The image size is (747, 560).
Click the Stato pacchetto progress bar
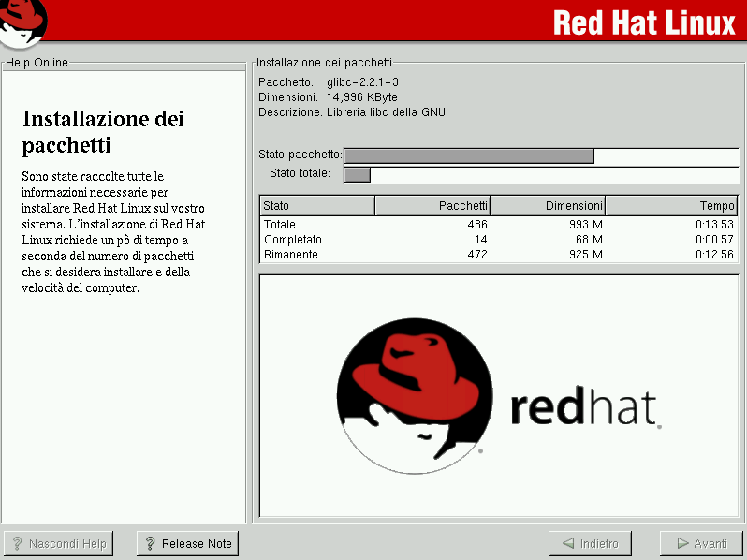click(x=541, y=155)
